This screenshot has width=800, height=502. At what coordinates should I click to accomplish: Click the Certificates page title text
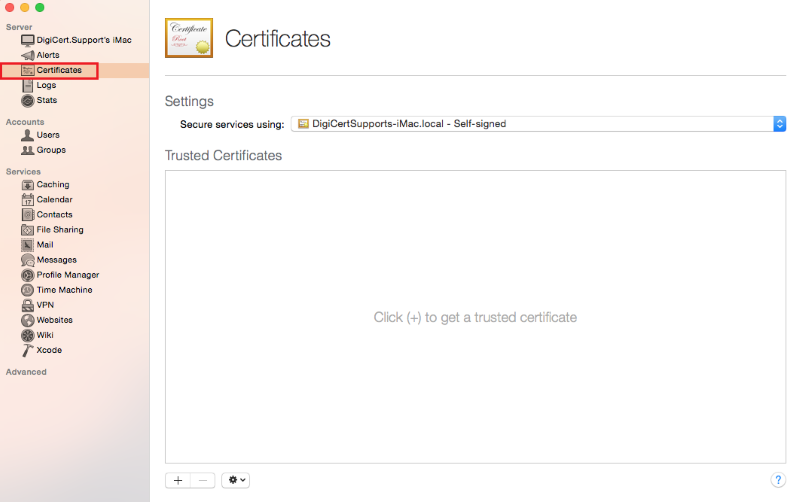pyautogui.click(x=278, y=39)
